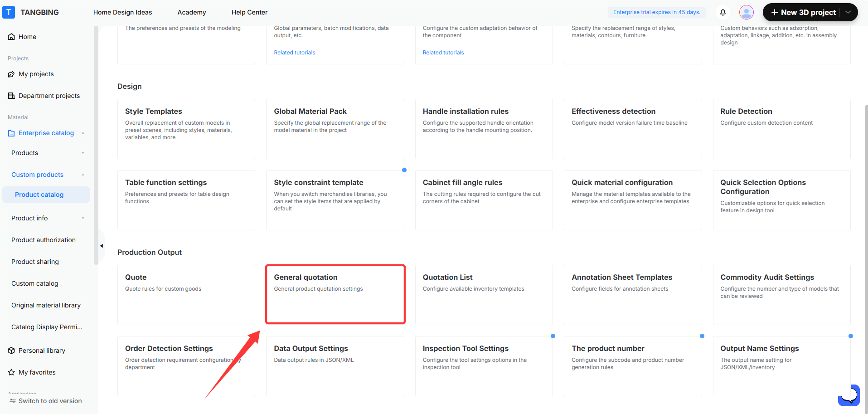Open Commodity Audit Settings card
The width and height of the screenshot is (868, 414).
pyautogui.click(x=782, y=295)
